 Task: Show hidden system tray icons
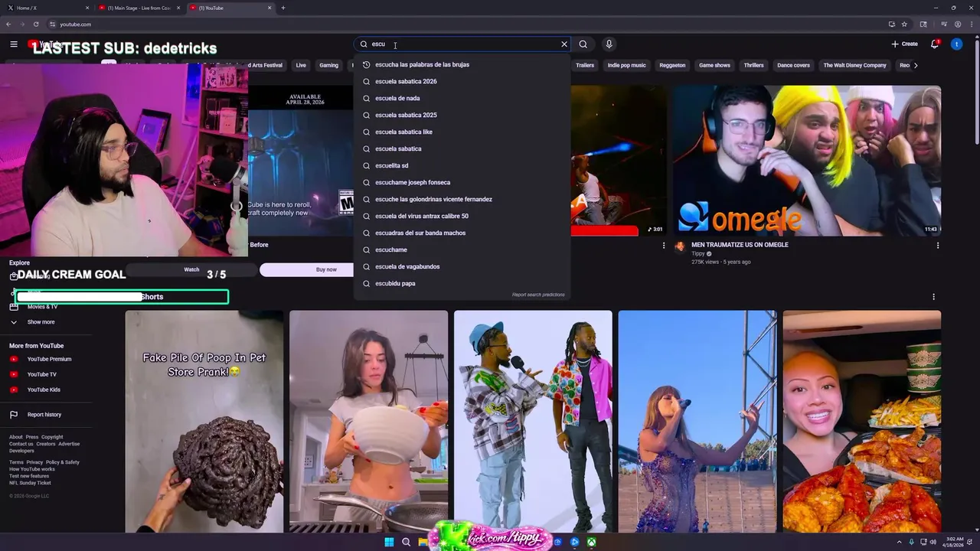900,543
